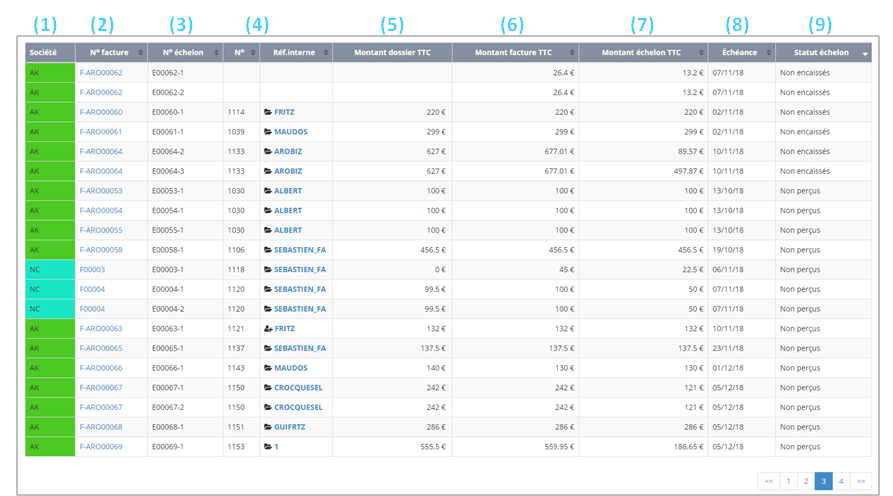Open invoice F-ARO00058
Screen dimensions: 893x496
[x=101, y=250]
